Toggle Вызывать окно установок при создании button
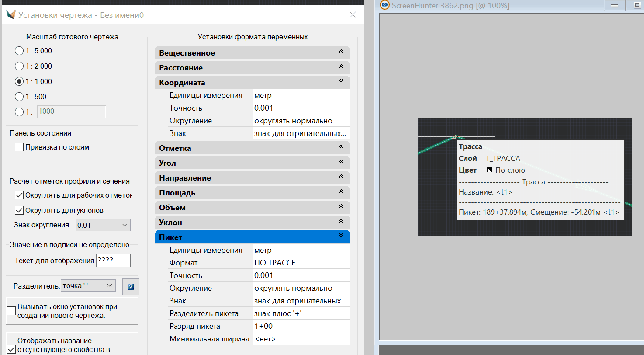The image size is (644, 355). point(11,311)
